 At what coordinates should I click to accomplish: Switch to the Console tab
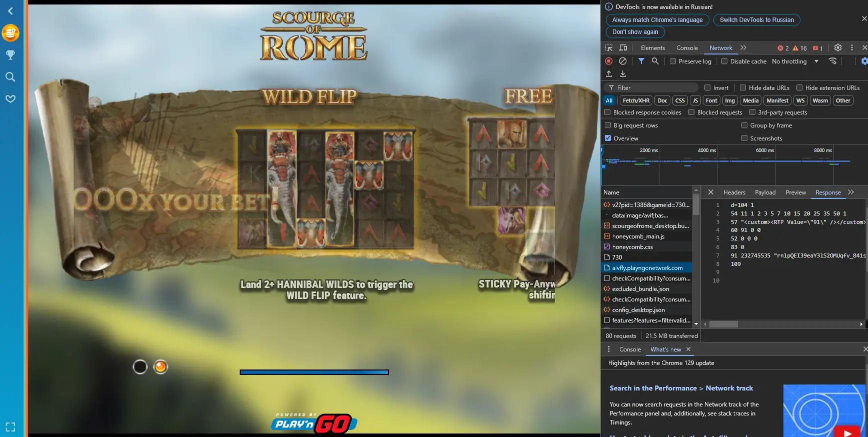pyautogui.click(x=687, y=48)
